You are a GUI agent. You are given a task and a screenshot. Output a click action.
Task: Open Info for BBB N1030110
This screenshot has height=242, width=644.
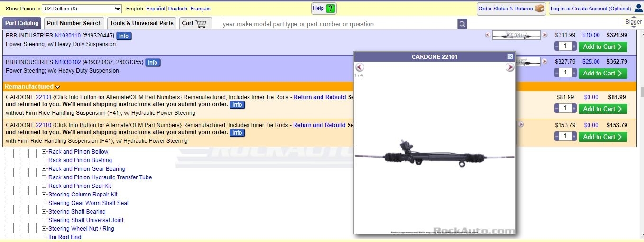tap(124, 36)
